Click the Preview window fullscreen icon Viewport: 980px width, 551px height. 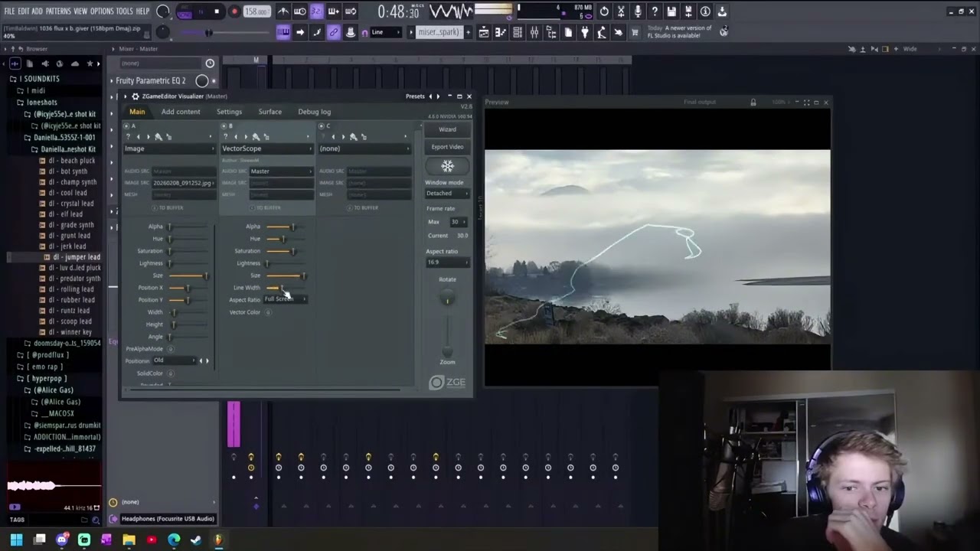806,102
